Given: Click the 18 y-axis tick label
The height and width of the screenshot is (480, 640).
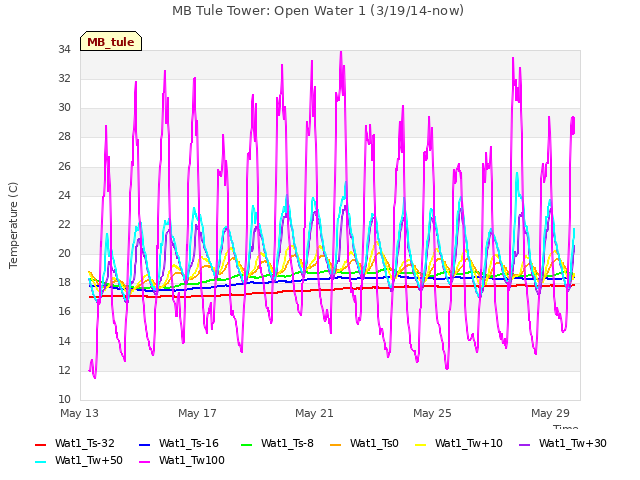Looking at the screenshot, I should click(x=64, y=283).
